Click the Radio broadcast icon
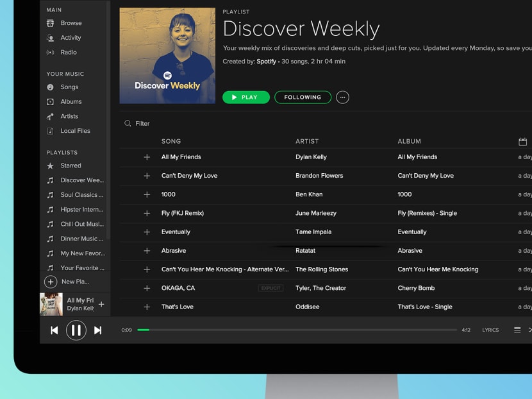Screen dimensions: 532x399 click(50, 53)
